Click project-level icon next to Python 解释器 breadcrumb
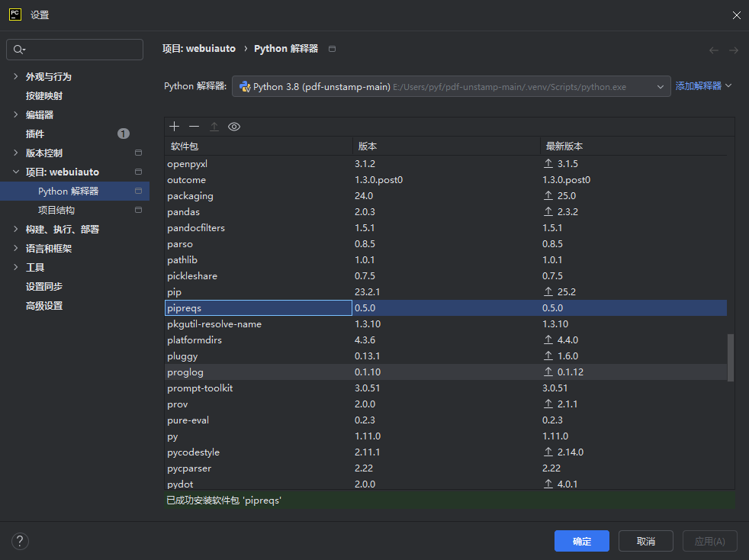Screen dimensions: 749x560 [x=332, y=49]
